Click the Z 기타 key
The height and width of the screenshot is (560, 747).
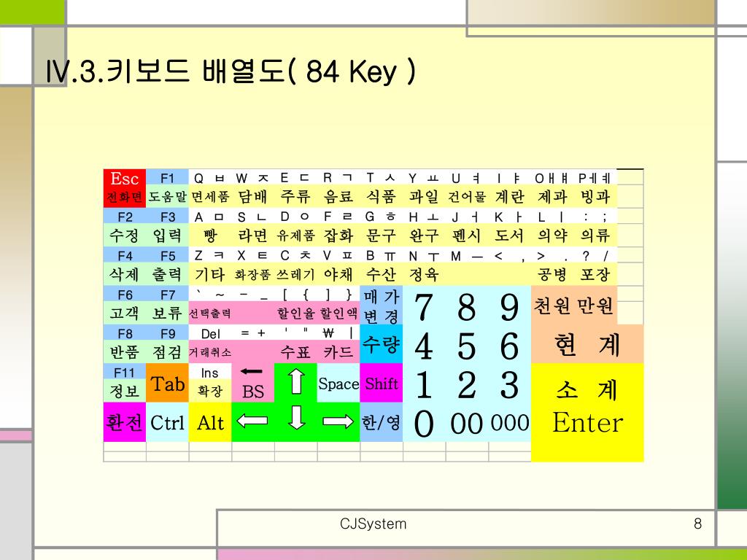tap(210, 266)
